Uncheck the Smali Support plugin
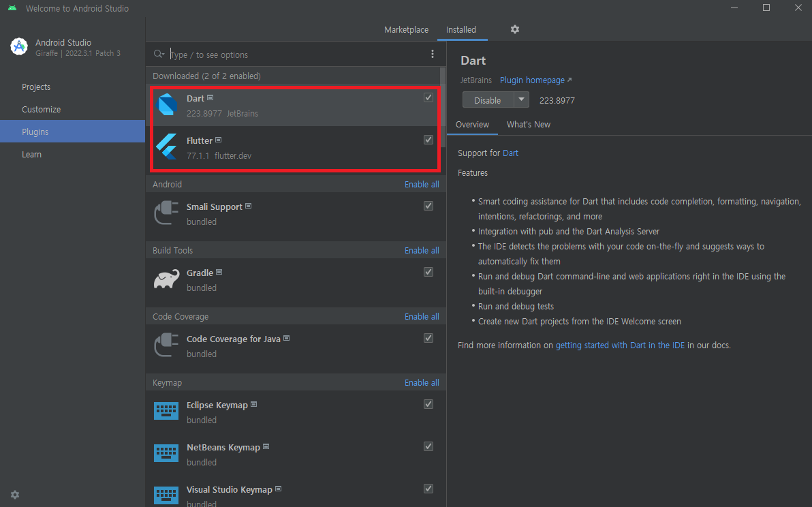The height and width of the screenshot is (507, 812). click(x=428, y=206)
